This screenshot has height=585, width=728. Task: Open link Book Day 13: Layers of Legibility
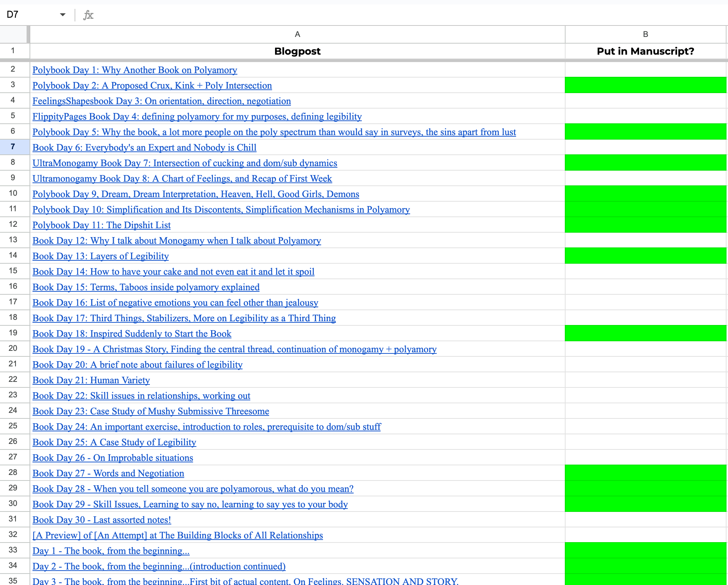[100, 256]
